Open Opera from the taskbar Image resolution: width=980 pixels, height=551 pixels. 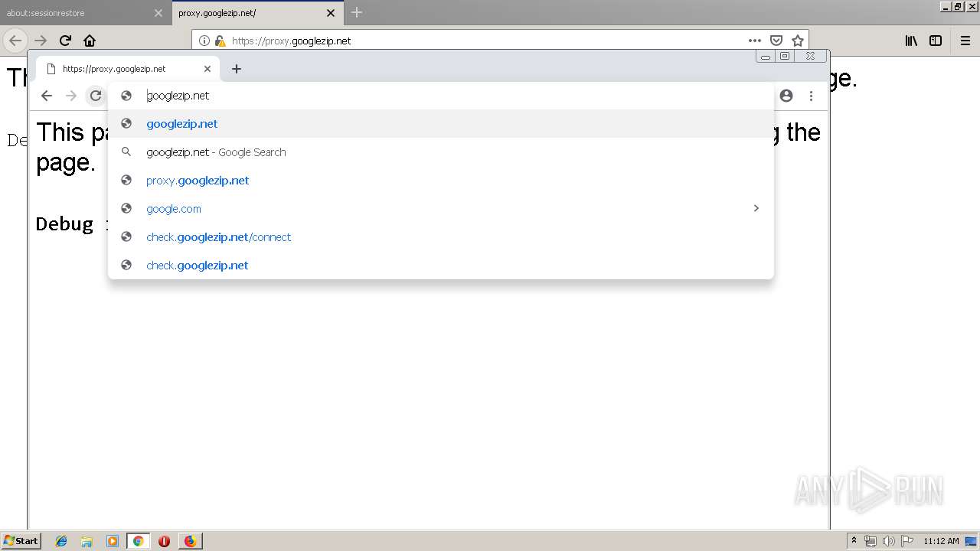pyautogui.click(x=164, y=541)
